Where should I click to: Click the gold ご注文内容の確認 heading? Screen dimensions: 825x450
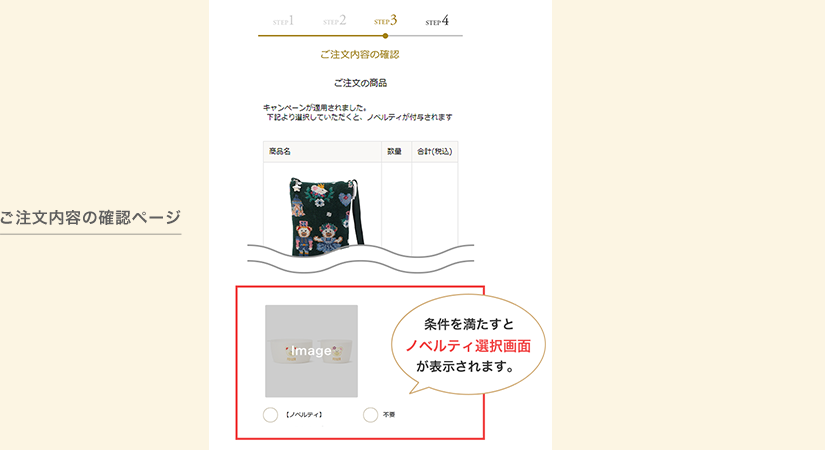pos(360,54)
